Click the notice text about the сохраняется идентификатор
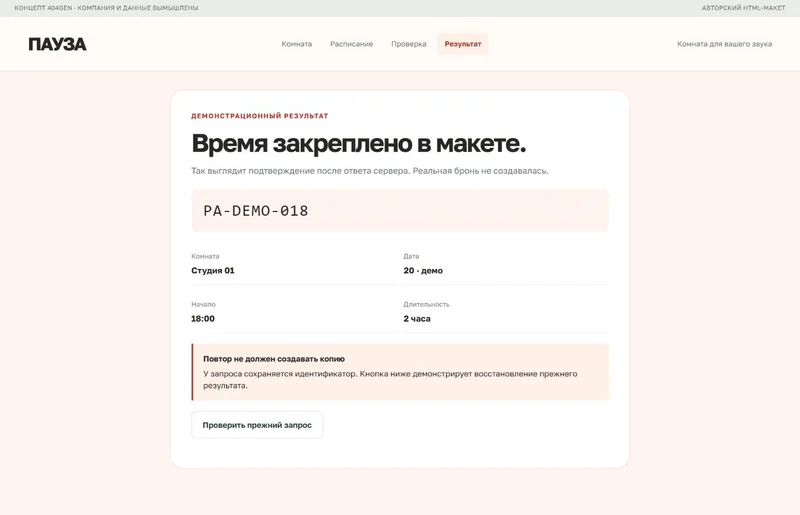This screenshot has height=515, width=800. [390, 380]
